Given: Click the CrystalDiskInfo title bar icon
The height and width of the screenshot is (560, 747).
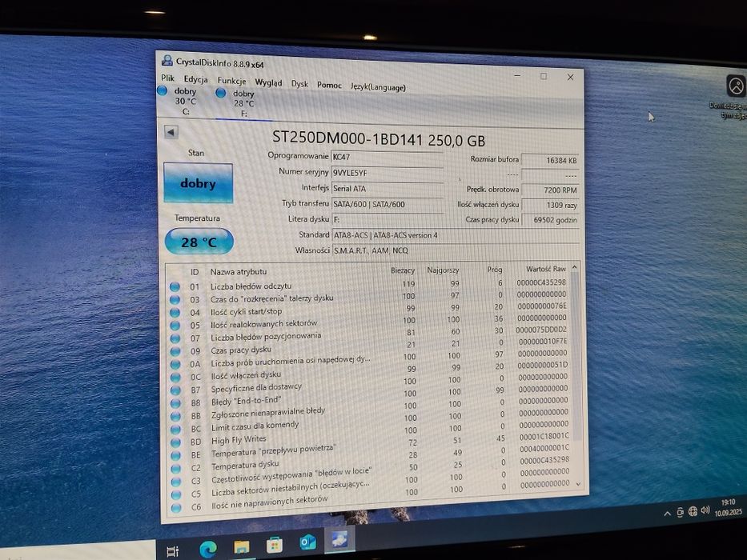Looking at the screenshot, I should (167, 60).
